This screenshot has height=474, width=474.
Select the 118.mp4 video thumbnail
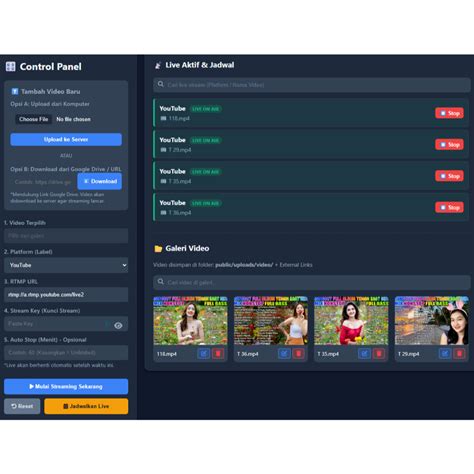pyautogui.click(x=190, y=320)
